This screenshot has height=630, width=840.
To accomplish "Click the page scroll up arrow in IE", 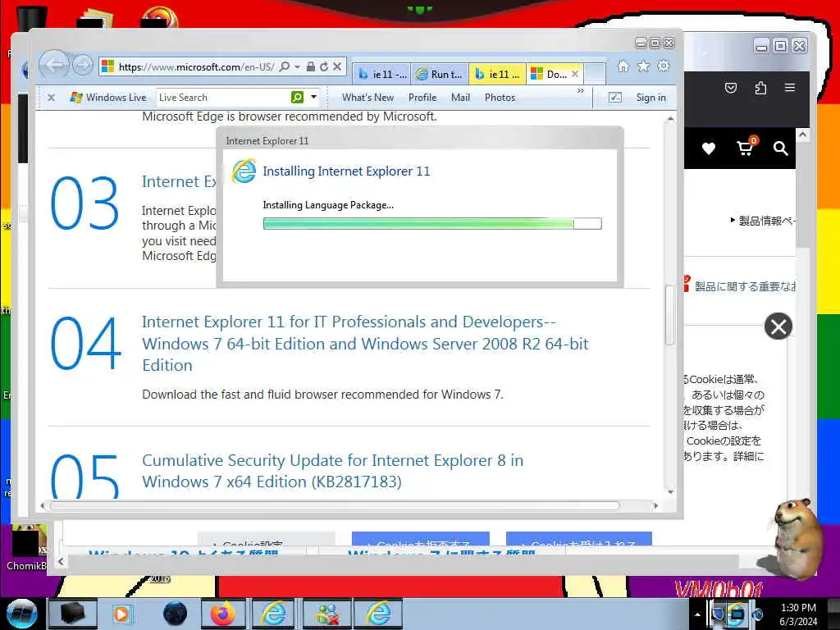I will click(669, 119).
